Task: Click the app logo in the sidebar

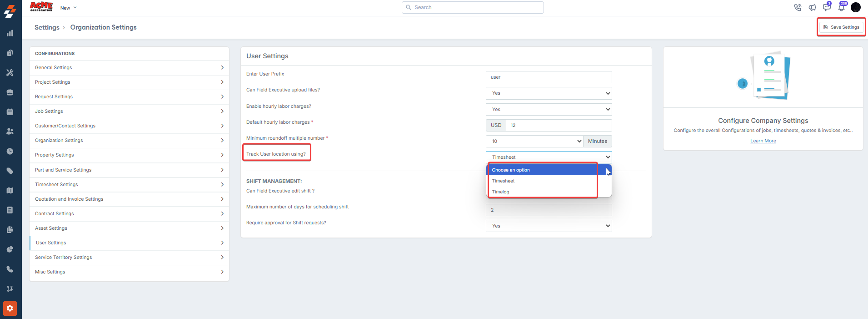Action: (x=10, y=11)
